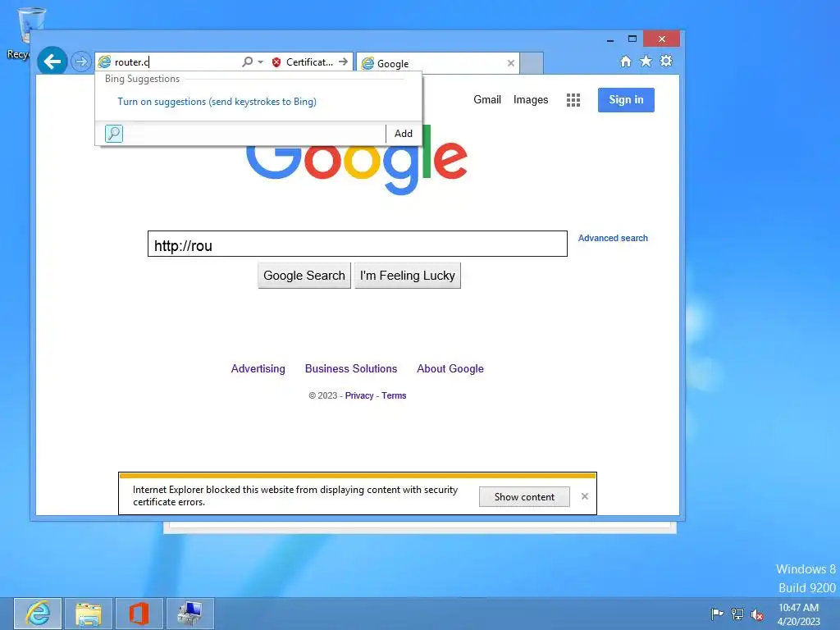Image resolution: width=840 pixels, height=630 pixels.
Task: Open File Explorer from the taskbar
Action: 89,614
